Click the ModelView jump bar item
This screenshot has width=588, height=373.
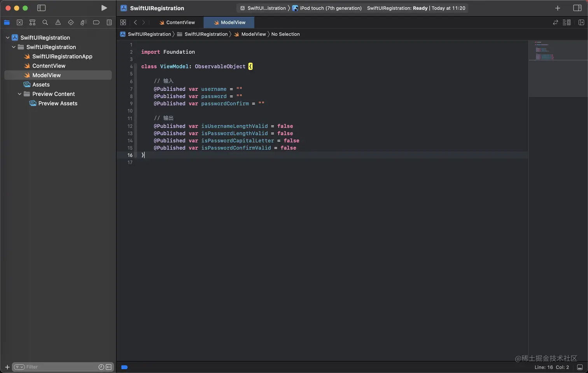250,34
